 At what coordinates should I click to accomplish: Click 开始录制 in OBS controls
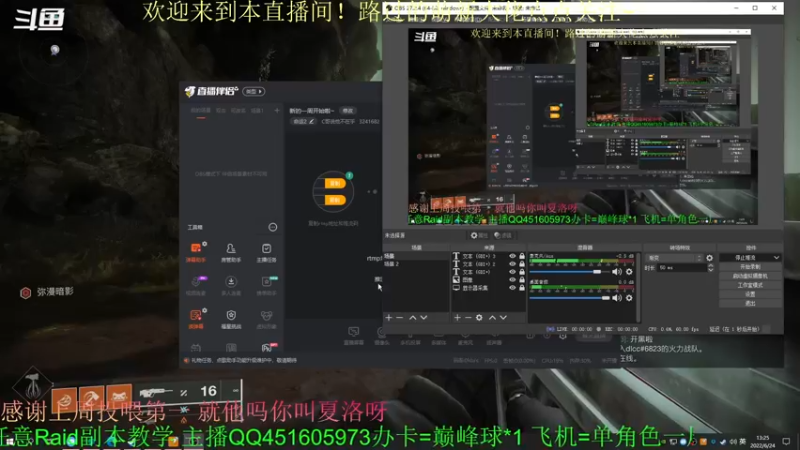click(x=750, y=267)
